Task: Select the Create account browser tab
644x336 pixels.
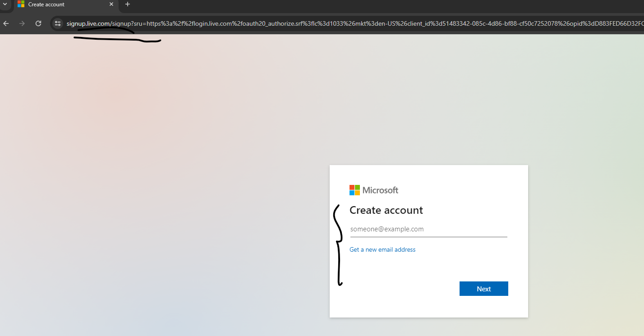Action: [x=66, y=5]
